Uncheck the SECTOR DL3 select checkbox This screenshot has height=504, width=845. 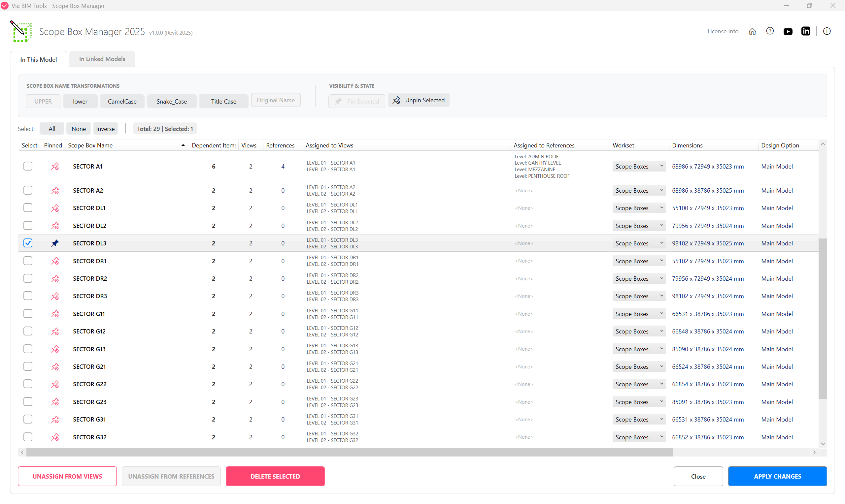[28, 243]
